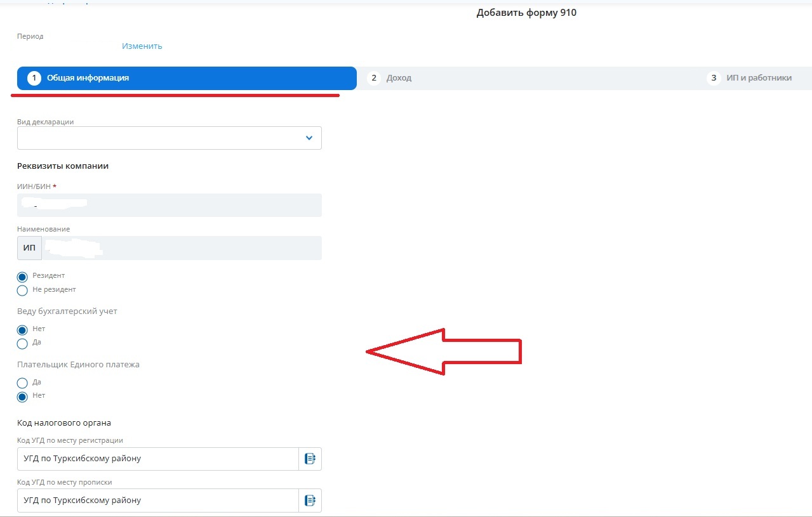
Task: Click Код УГД по месту регистрации field
Action: (157, 459)
